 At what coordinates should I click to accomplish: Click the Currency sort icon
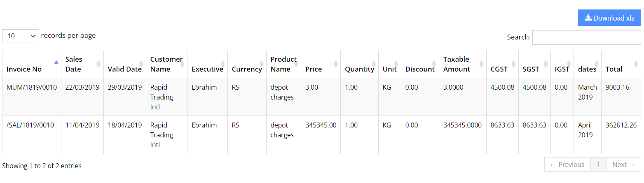[262, 64]
